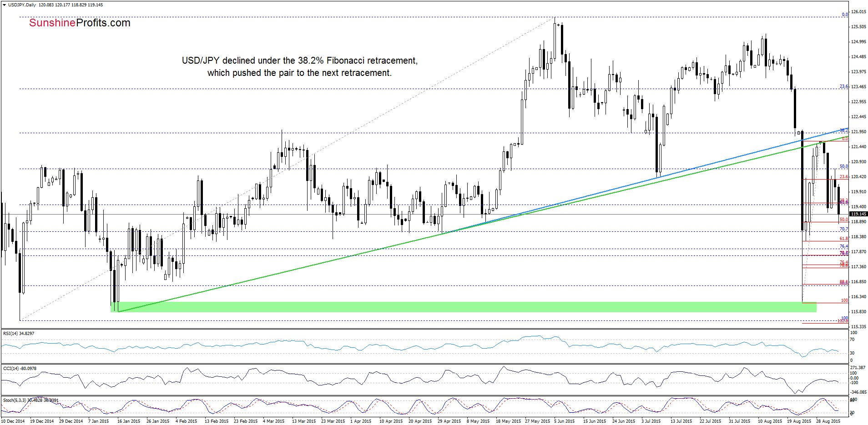Click the 5 Jun 2015 date label
Image resolution: width=868 pixels, height=425 pixels.
click(x=564, y=421)
